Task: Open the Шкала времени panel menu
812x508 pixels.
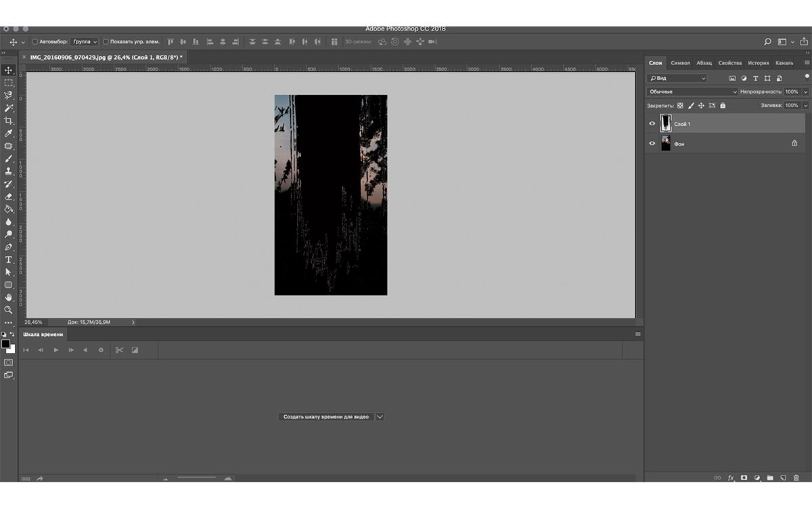Action: (x=637, y=334)
